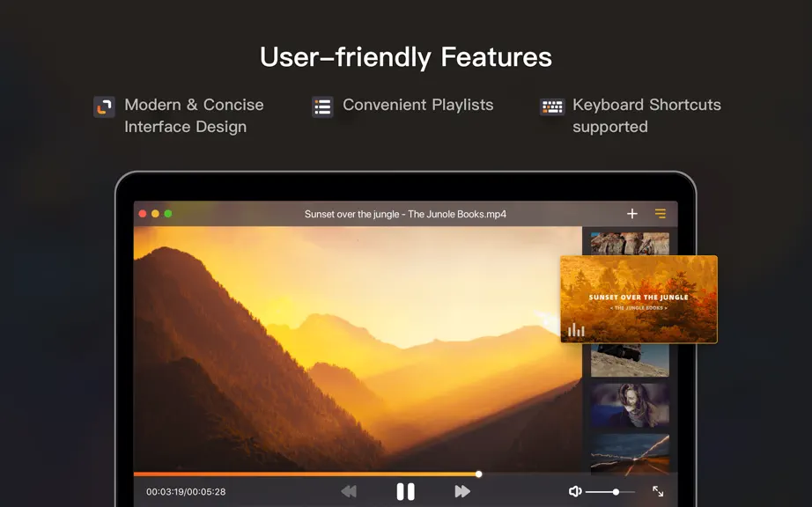The image size is (812, 507).
Task: Close the player with red button
Action: click(143, 214)
